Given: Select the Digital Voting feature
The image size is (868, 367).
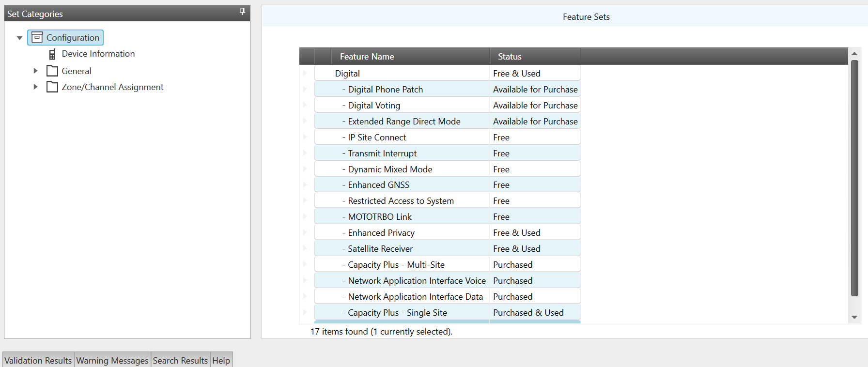Looking at the screenshot, I should (448, 106).
